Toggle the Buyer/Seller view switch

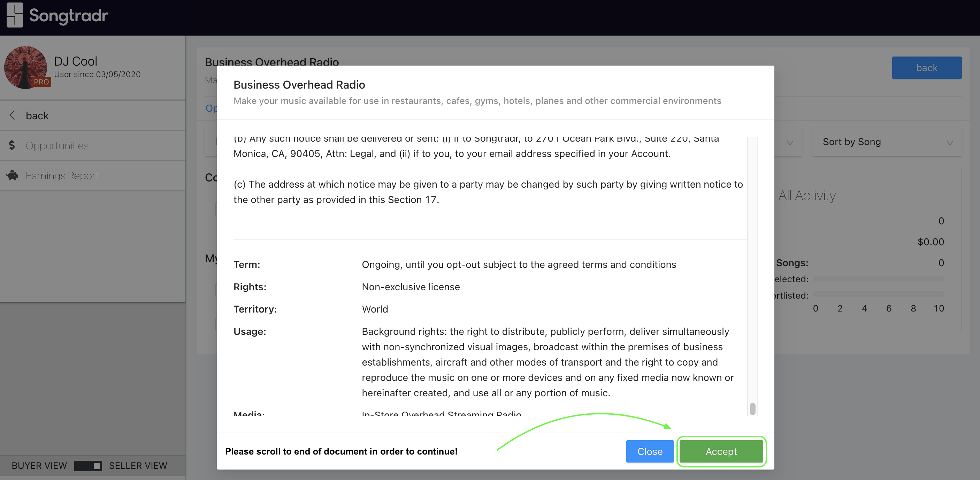tap(88, 466)
